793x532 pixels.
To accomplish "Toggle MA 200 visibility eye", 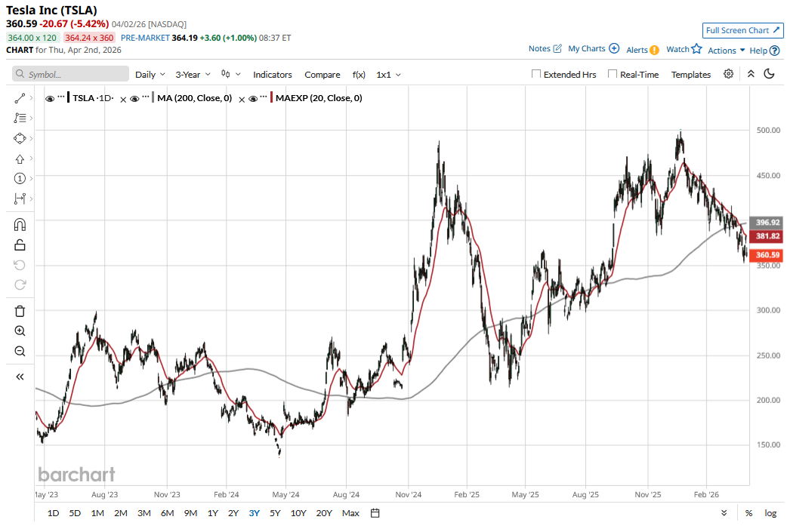I will click(x=134, y=99).
